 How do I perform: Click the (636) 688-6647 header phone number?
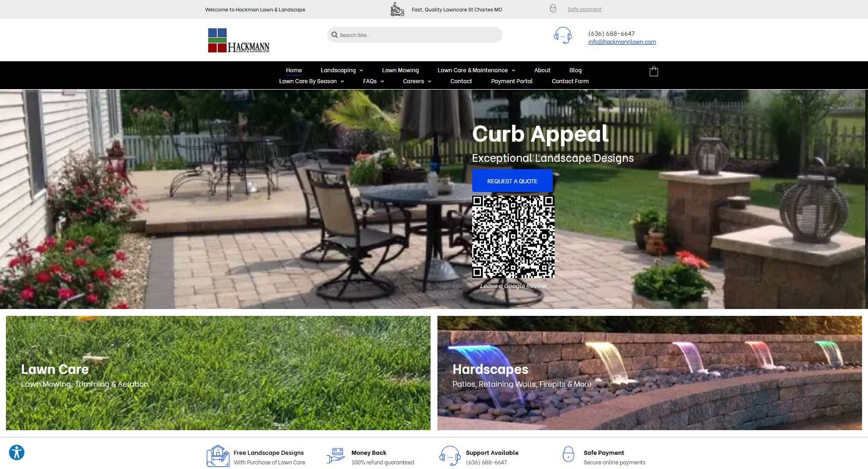tap(611, 33)
